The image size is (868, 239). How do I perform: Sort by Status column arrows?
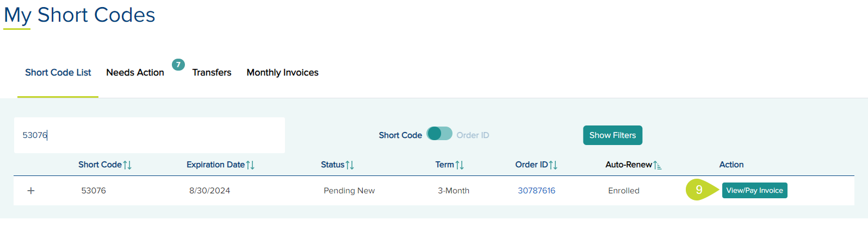point(350,165)
